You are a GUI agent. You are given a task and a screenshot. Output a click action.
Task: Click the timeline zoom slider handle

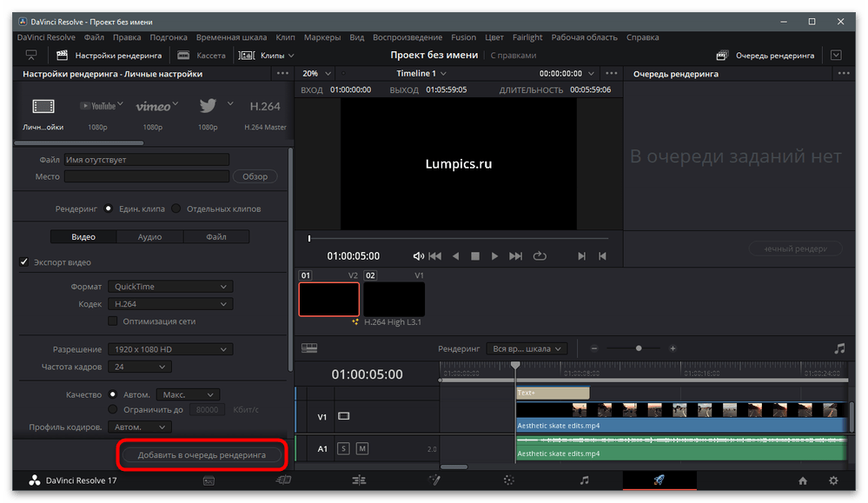point(639,348)
